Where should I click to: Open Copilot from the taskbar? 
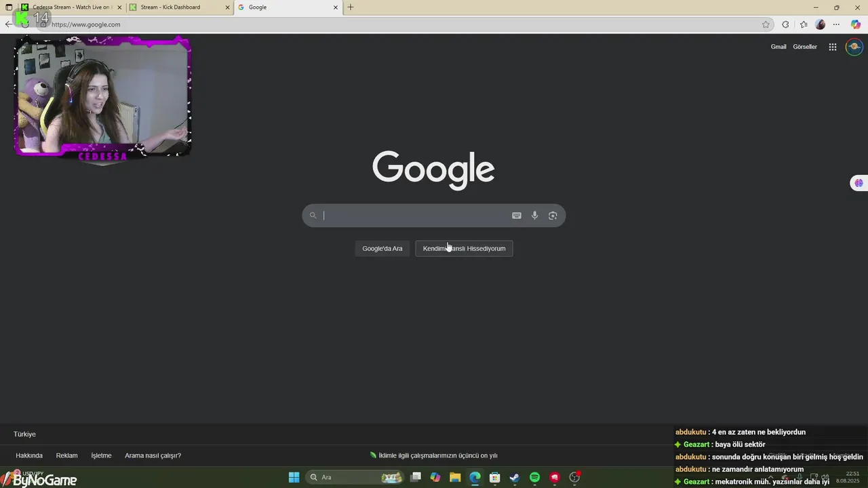pyautogui.click(x=435, y=477)
